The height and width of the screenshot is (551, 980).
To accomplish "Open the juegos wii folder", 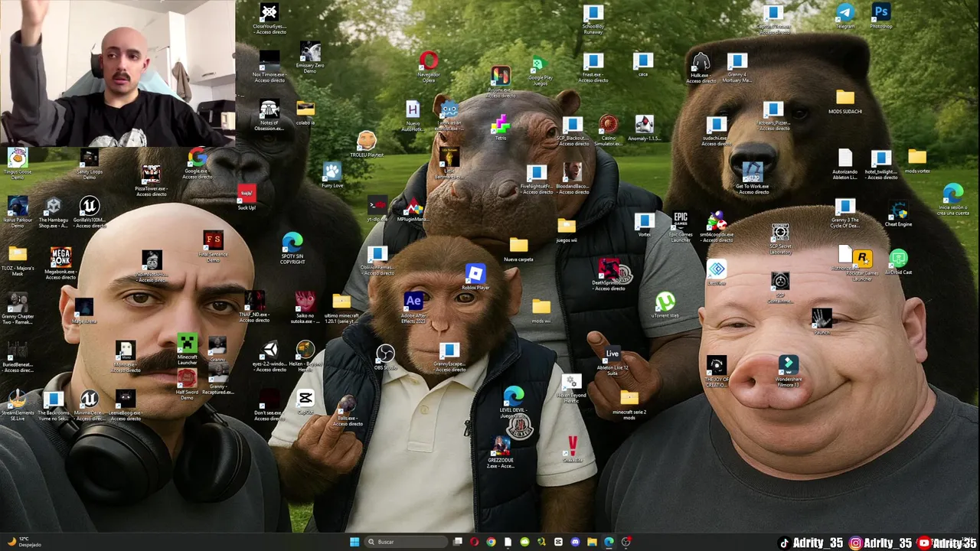I will pyautogui.click(x=567, y=230).
